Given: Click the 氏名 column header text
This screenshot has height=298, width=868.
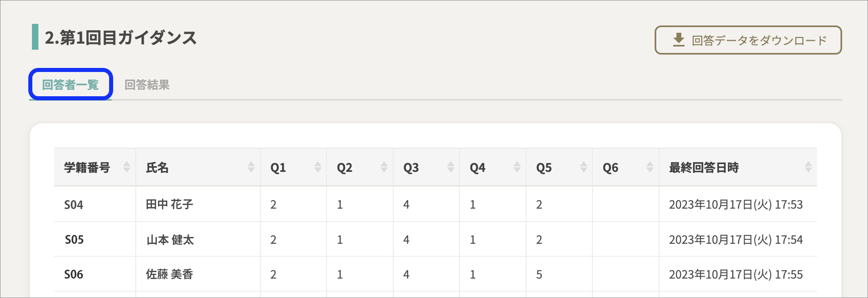Looking at the screenshot, I should coord(157,167).
